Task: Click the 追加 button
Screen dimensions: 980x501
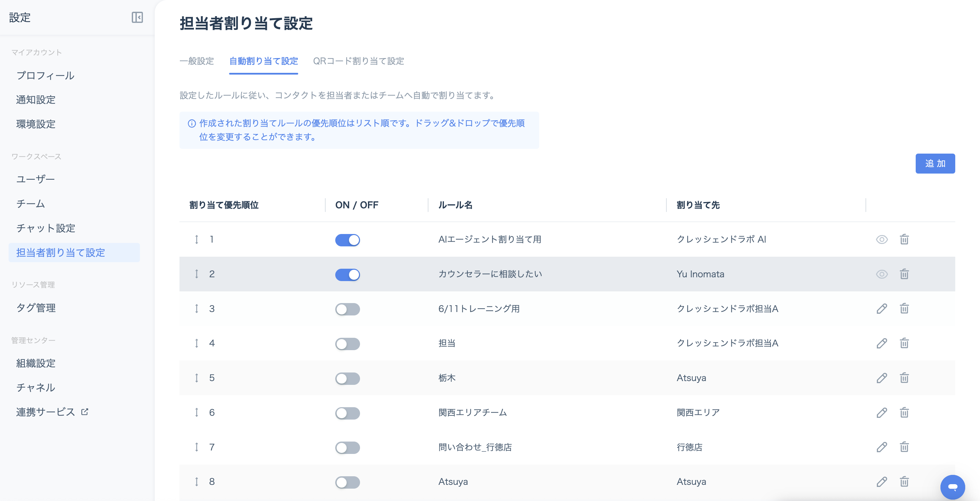Action: tap(935, 164)
